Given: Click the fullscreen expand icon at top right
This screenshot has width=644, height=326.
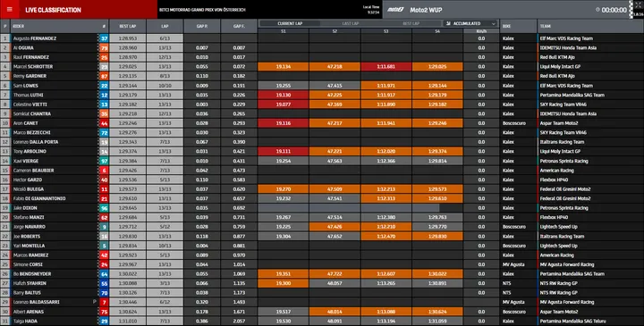Looking at the screenshot, I should click(638, 5).
